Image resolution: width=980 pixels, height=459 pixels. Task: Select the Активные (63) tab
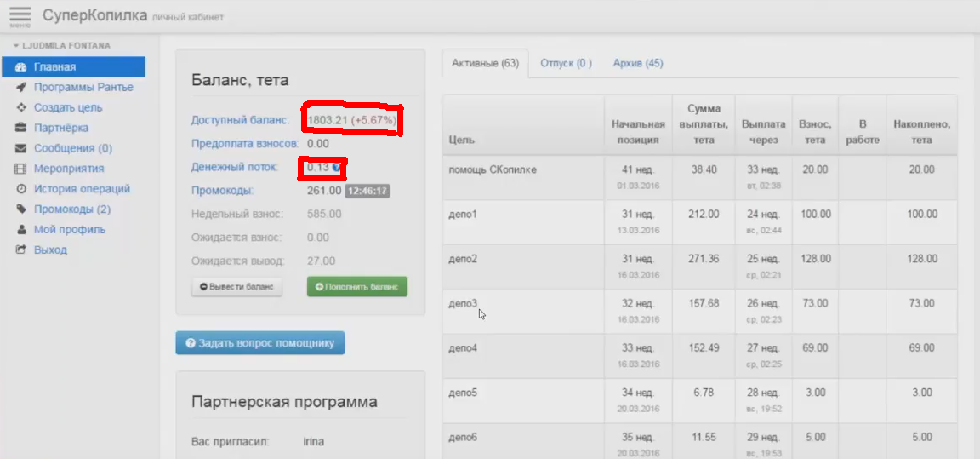click(485, 63)
